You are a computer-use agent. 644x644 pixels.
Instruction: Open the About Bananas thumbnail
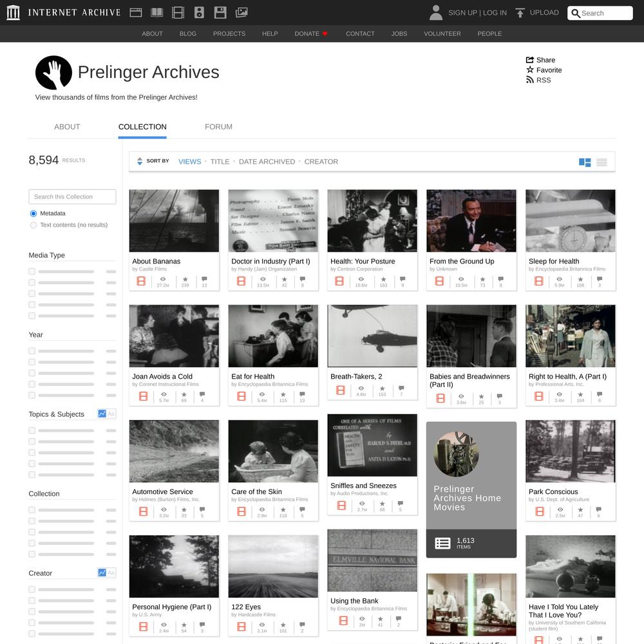(x=174, y=221)
